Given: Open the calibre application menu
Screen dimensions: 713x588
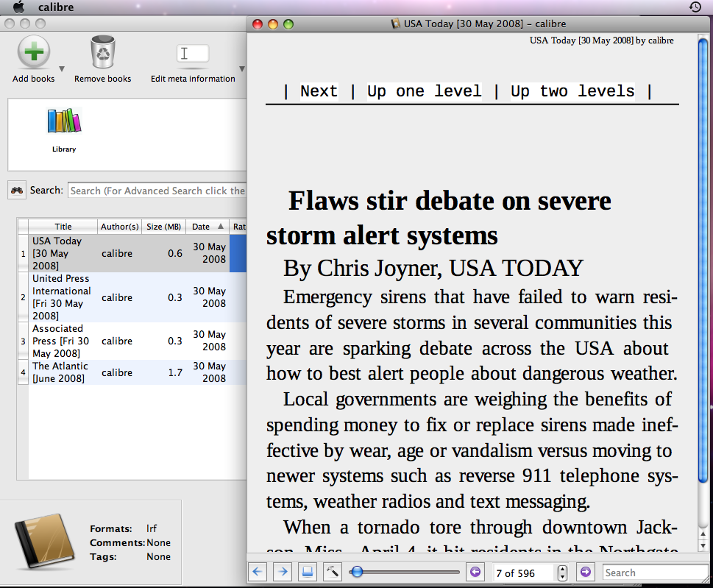Looking at the screenshot, I should [56, 7].
